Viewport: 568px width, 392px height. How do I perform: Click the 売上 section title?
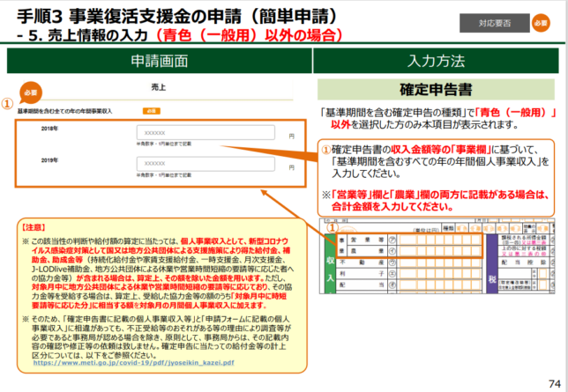pyautogui.click(x=159, y=87)
